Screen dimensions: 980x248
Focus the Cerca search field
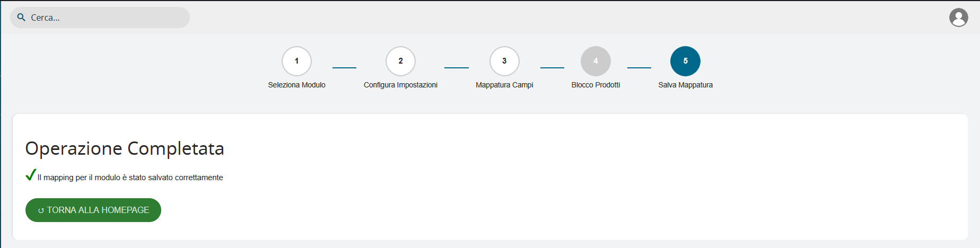click(x=106, y=17)
